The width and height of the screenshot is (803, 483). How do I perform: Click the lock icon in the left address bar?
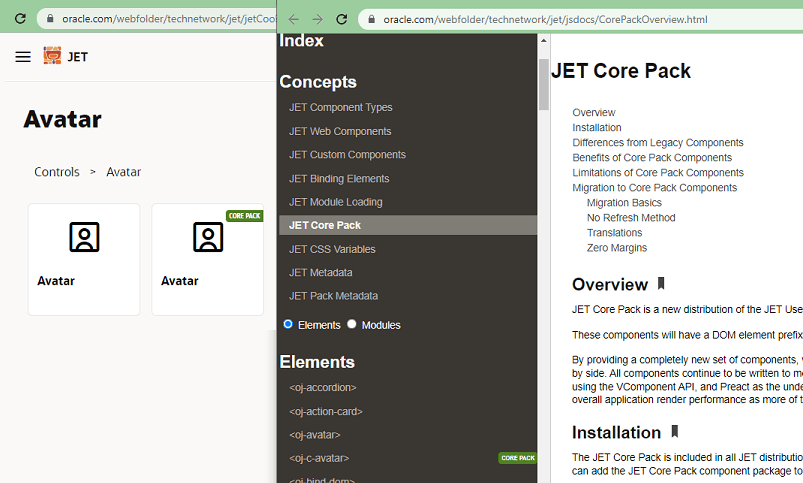click(50, 19)
